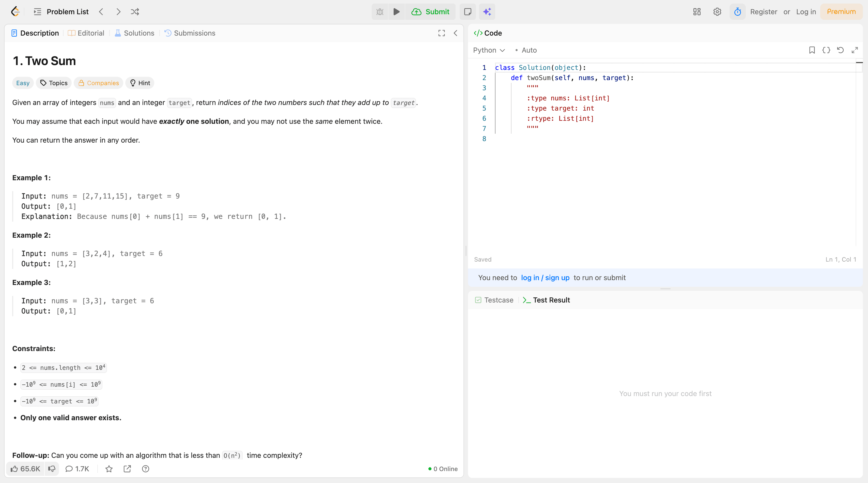
Task: Run code with the play button
Action: 397,12
